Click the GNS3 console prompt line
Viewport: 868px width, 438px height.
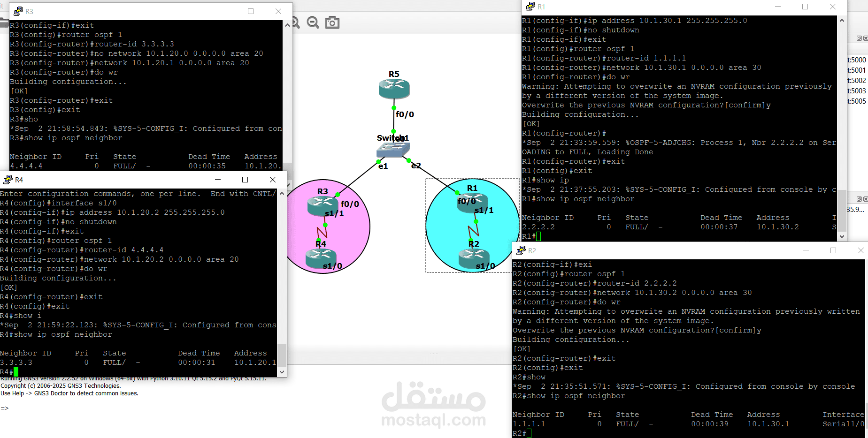5,408
